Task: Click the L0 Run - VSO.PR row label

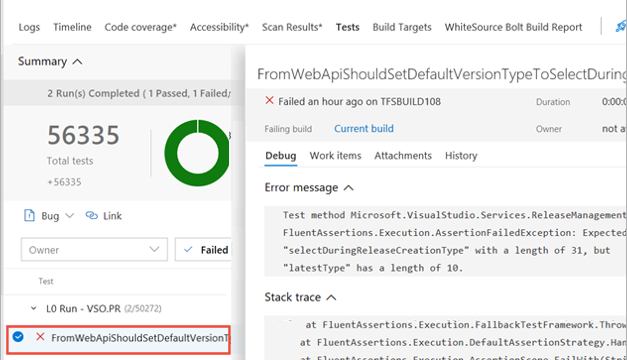Action: point(83,308)
